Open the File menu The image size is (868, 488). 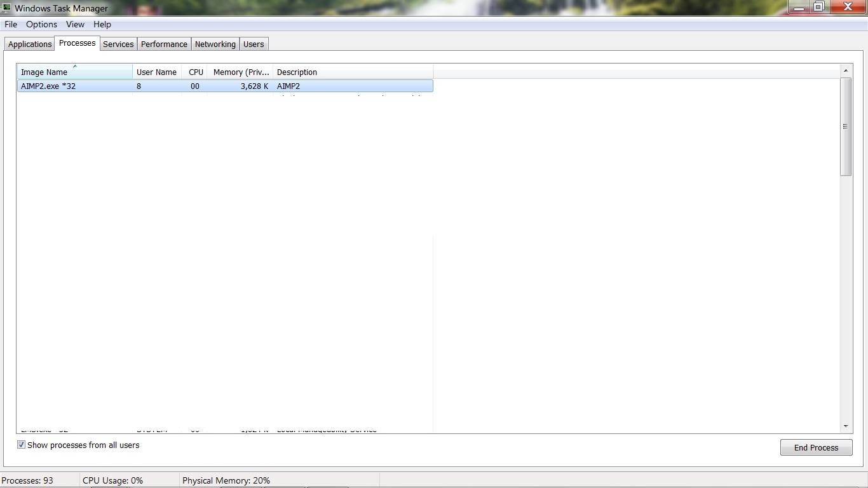(11, 24)
